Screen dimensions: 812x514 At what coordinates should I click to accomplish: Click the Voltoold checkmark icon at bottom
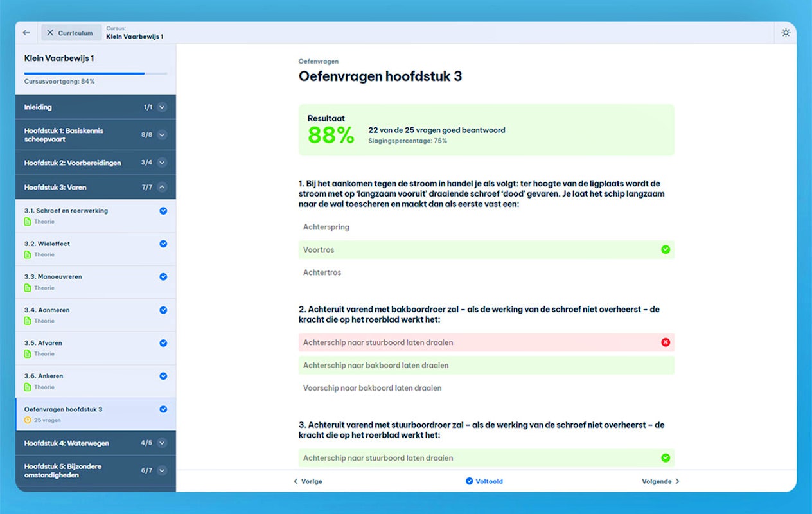click(x=468, y=481)
